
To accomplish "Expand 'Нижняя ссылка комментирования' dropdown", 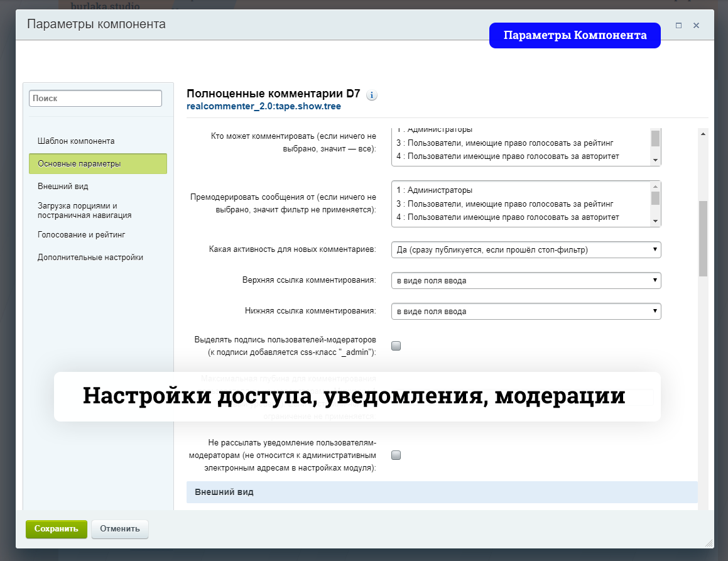I will (x=526, y=311).
